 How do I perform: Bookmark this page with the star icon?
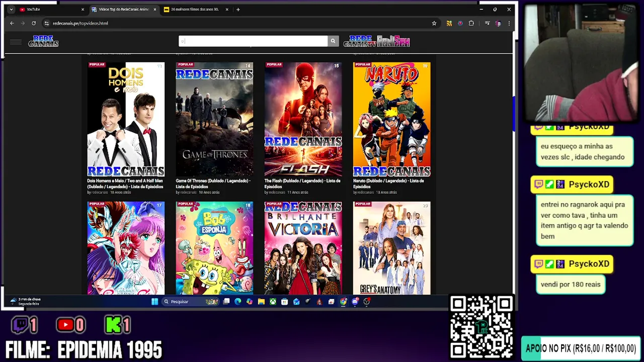tap(434, 23)
